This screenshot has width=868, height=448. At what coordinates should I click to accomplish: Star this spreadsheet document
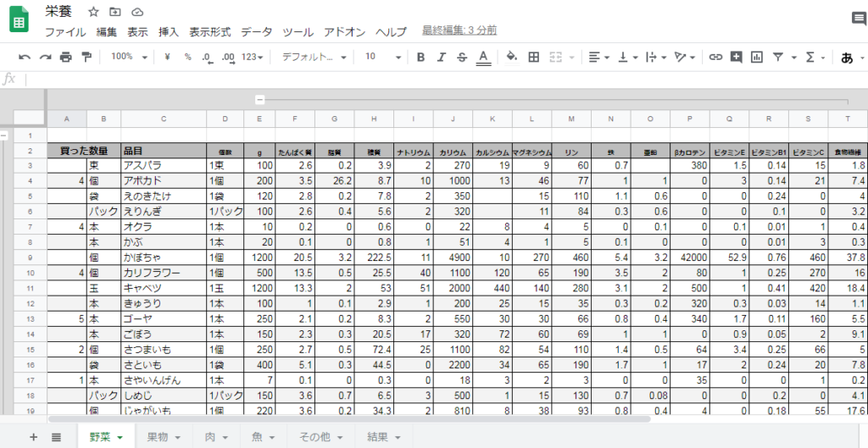click(x=93, y=12)
